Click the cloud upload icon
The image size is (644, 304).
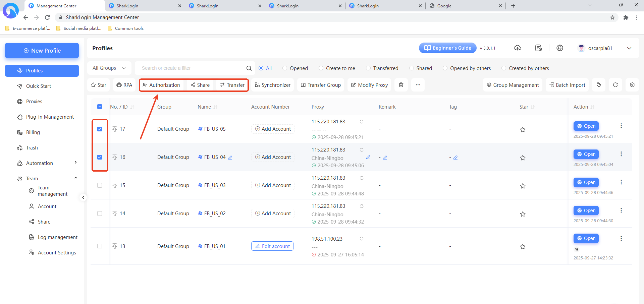tap(518, 48)
